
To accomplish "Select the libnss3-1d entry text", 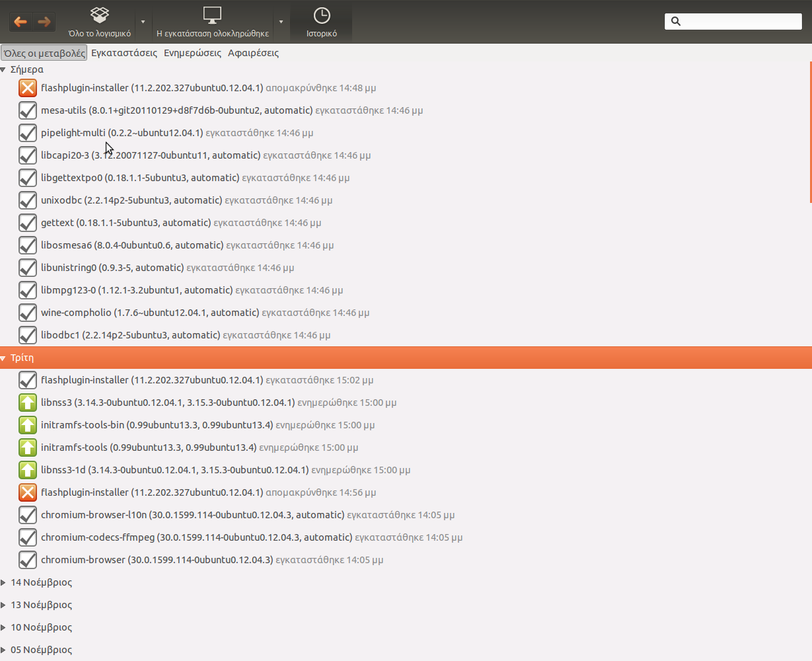I will (225, 470).
